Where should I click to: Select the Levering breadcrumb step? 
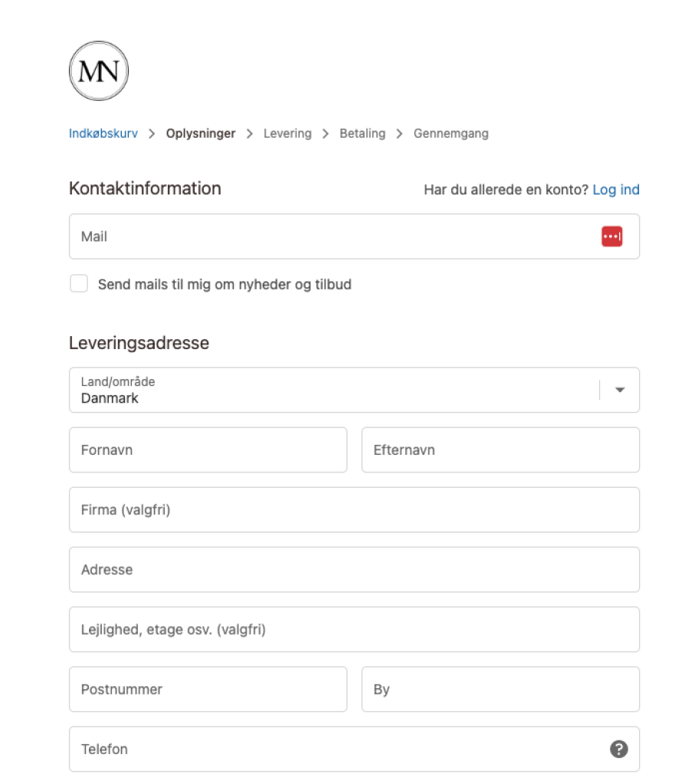(287, 133)
